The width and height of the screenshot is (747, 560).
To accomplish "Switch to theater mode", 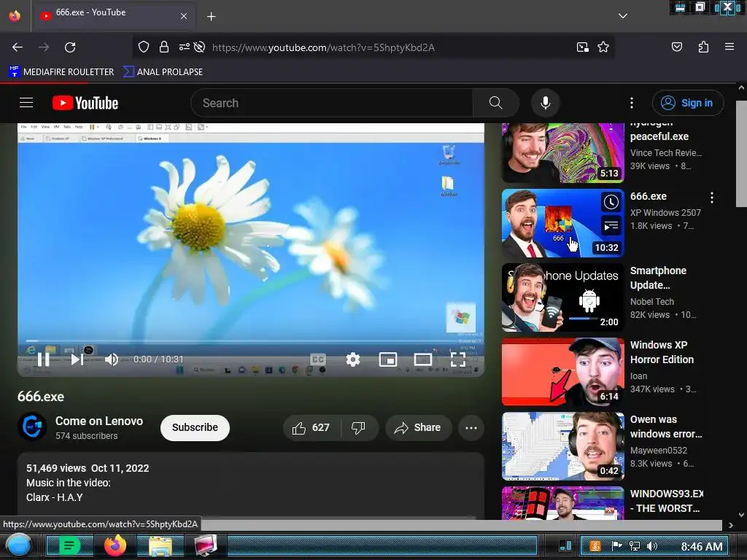I will click(422, 359).
